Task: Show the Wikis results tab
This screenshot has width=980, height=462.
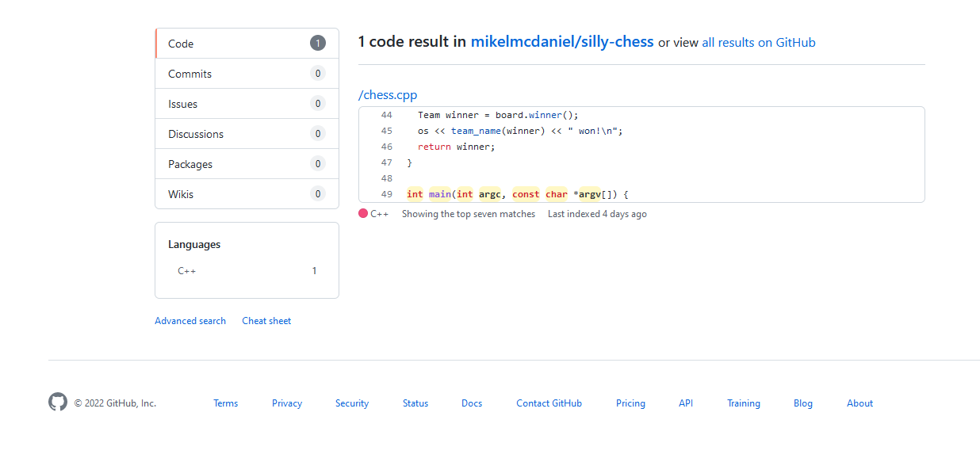Action: coord(247,194)
